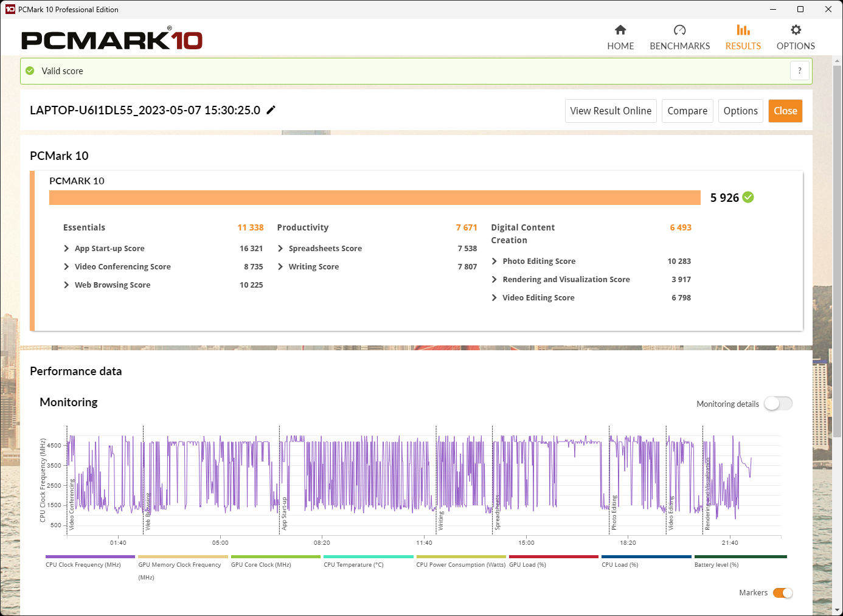Expand Rendering and Visualization Score row

494,279
